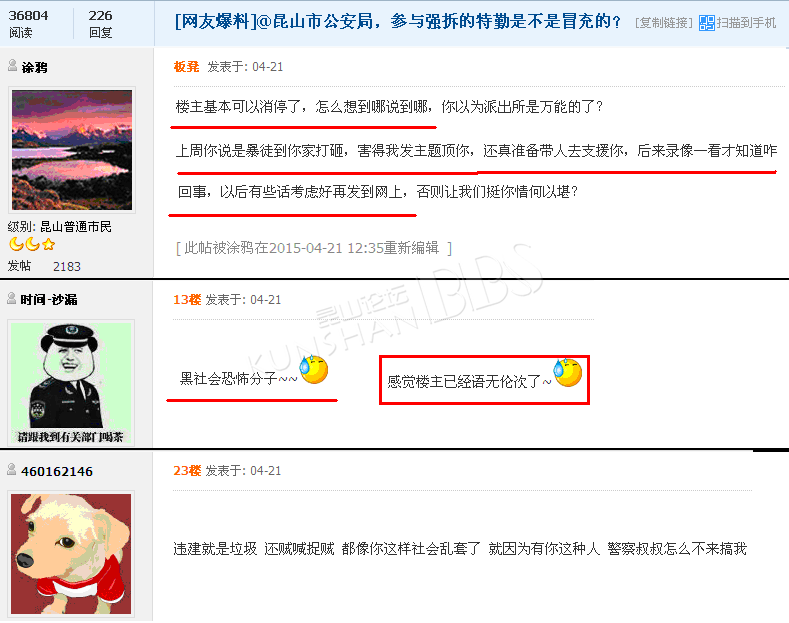
Task: Open username 460162146 profile
Action: (x=57, y=472)
